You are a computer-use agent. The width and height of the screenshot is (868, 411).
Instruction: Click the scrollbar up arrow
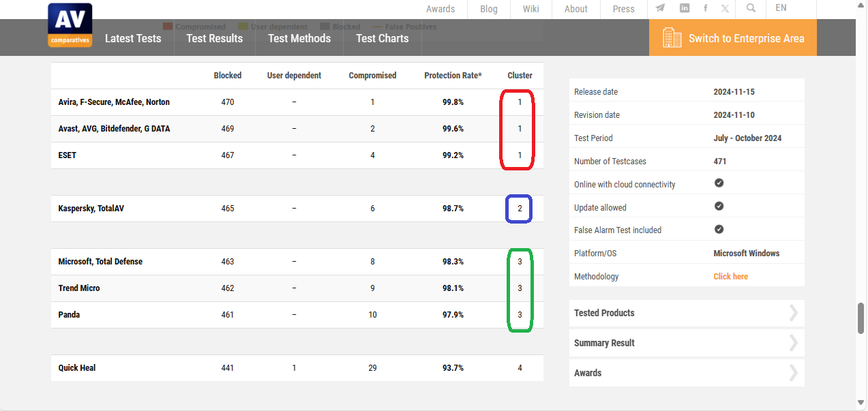[x=862, y=6]
